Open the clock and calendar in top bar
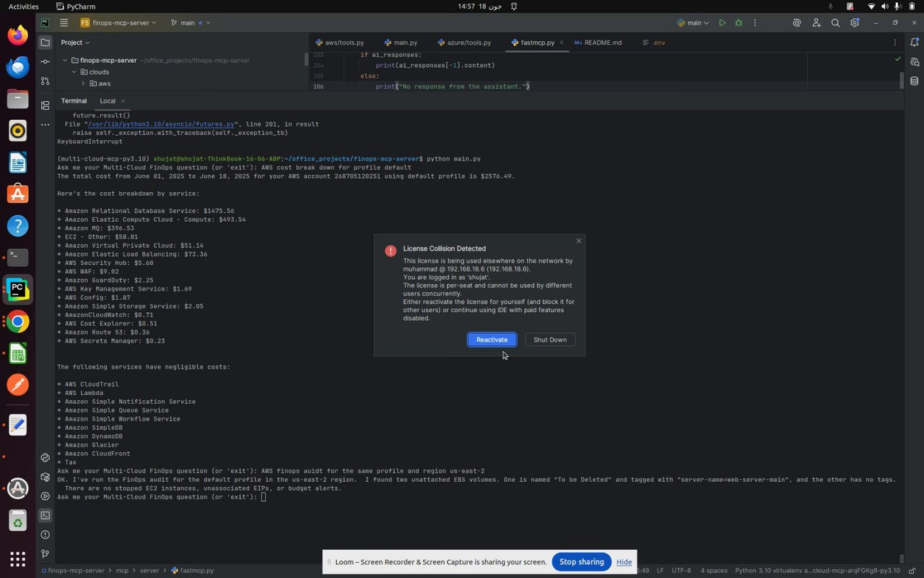 [x=479, y=7]
